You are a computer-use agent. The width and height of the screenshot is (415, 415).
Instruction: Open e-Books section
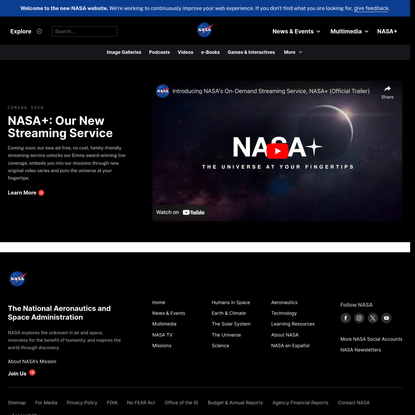pyautogui.click(x=210, y=52)
